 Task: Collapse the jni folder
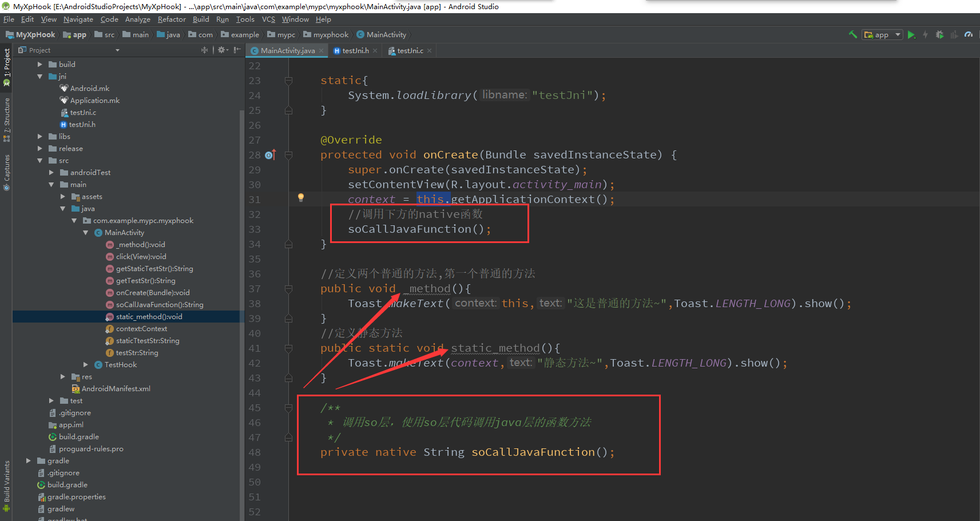coord(40,76)
